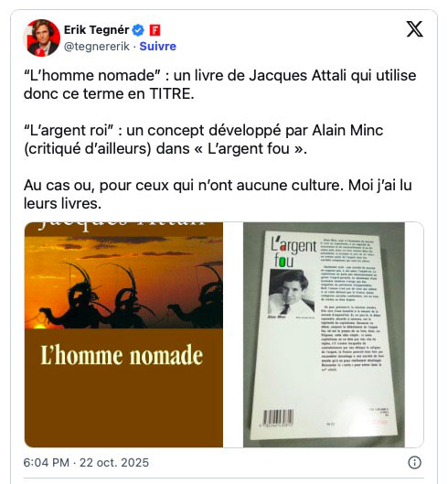Click the "L'argent fou" title on book
Viewport: 448px width, 484px height.
coord(293,252)
